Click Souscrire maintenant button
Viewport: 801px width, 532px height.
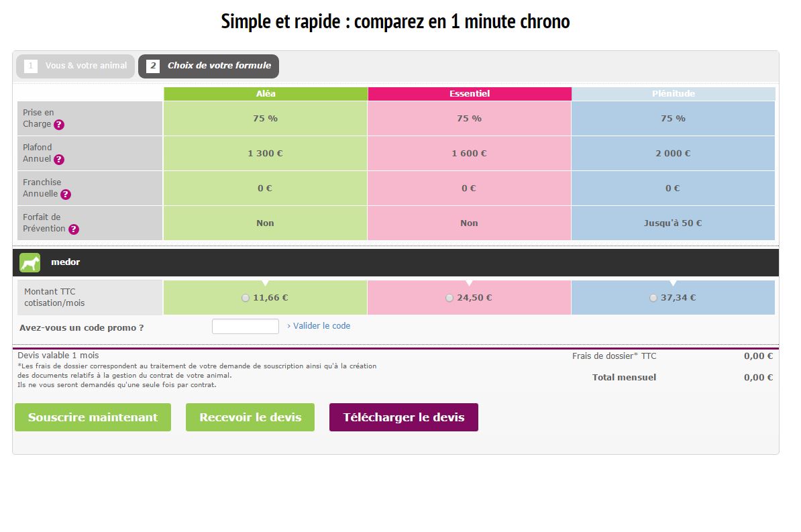[x=93, y=417]
